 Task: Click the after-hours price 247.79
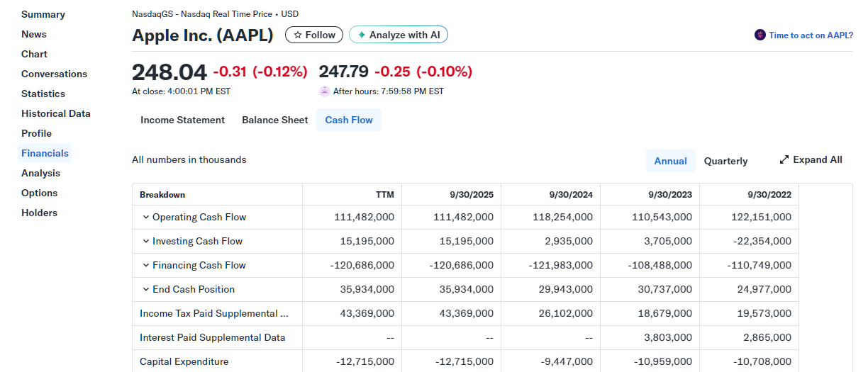pyautogui.click(x=344, y=72)
